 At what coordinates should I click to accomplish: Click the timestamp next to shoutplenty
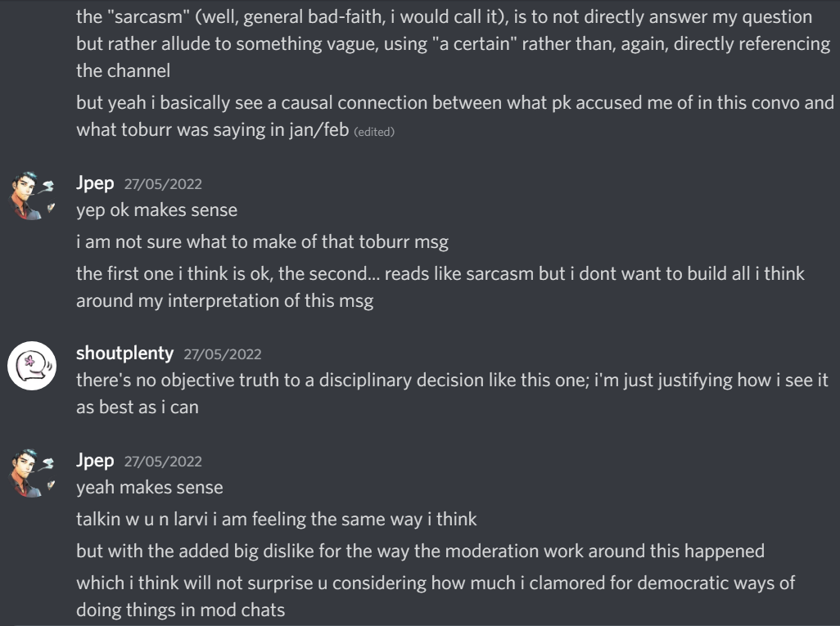222,354
